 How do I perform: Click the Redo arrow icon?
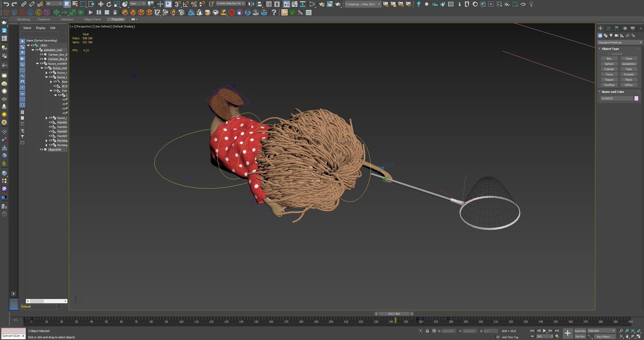[14, 4]
